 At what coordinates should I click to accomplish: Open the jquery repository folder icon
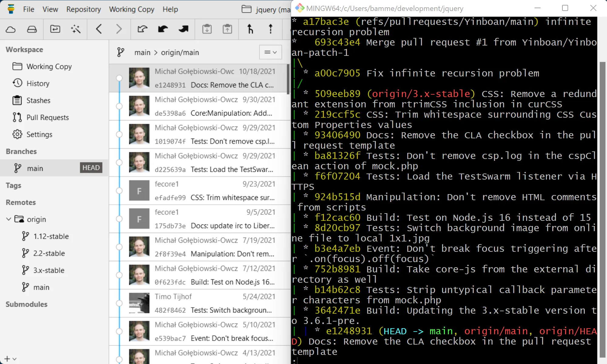246,9
